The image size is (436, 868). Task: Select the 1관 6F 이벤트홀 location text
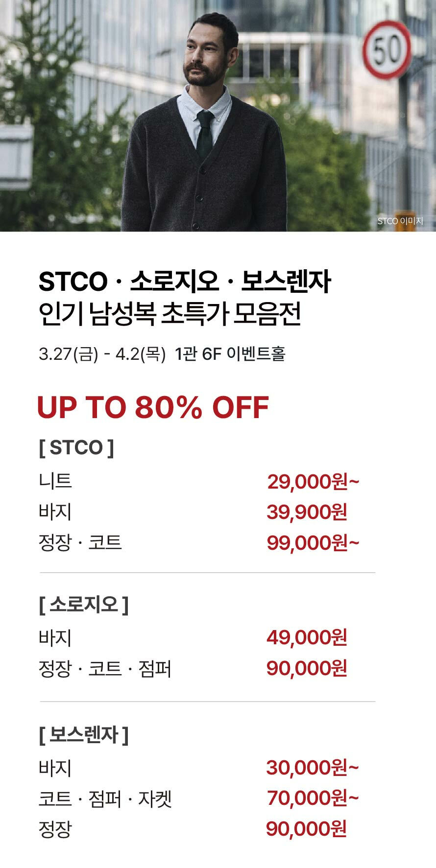point(230,354)
